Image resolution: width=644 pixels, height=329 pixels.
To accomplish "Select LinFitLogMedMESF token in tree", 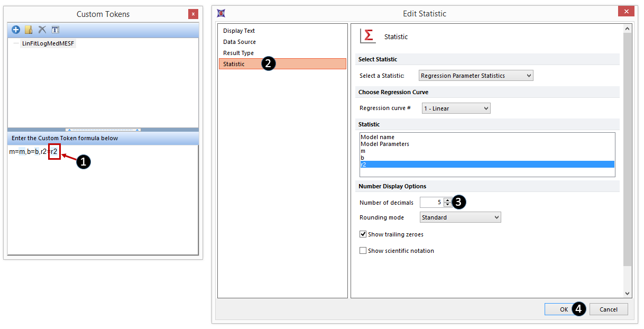I will coord(49,43).
